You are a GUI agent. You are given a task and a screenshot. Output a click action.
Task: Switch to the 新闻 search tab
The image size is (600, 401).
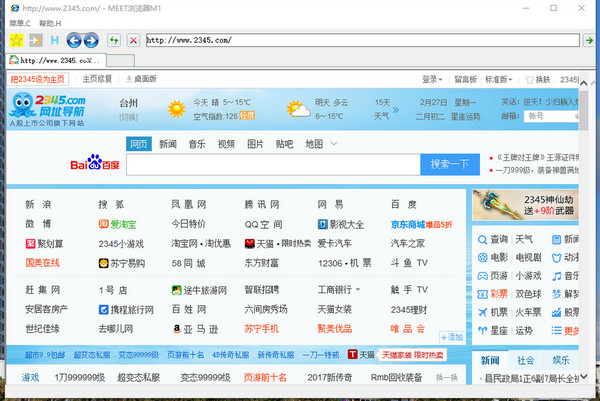tap(168, 144)
